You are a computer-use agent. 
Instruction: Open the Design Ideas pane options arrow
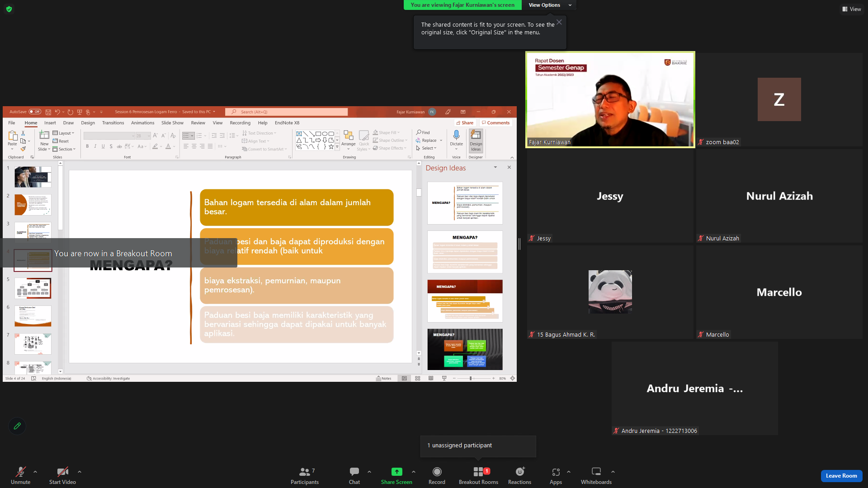coord(495,167)
